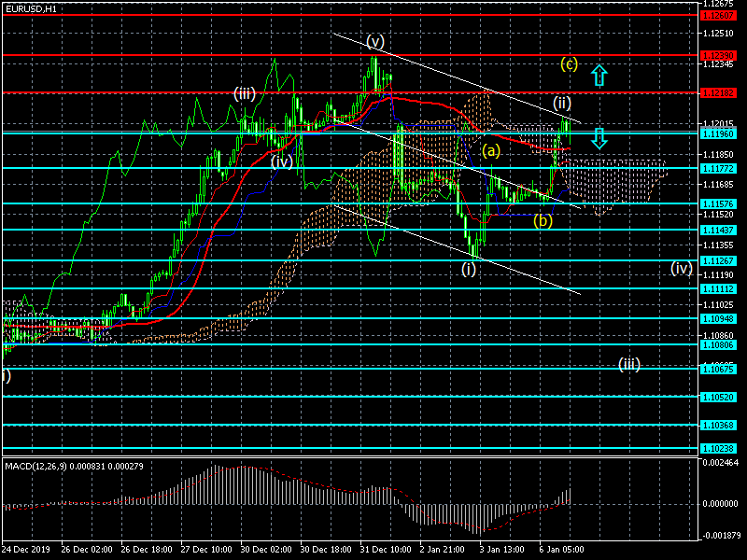
Task: Click the 1.11685 price scale value
Action: point(718,184)
